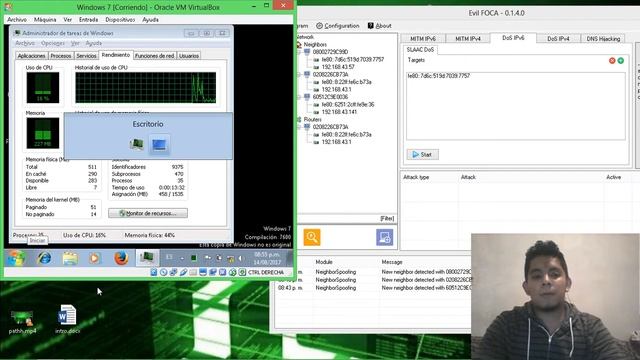
Task: Open Windows Media Player from the taskbar
Action: pos(95,258)
